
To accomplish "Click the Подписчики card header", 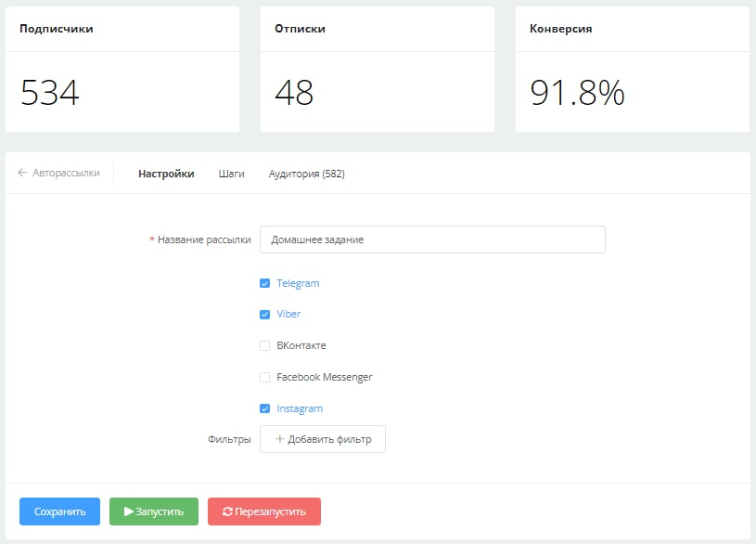I will [x=57, y=29].
